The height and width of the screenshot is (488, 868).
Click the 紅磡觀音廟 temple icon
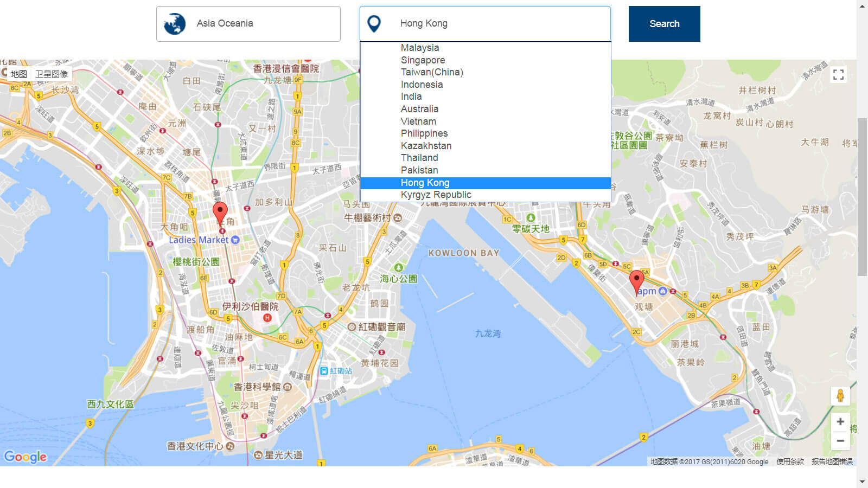tap(352, 327)
